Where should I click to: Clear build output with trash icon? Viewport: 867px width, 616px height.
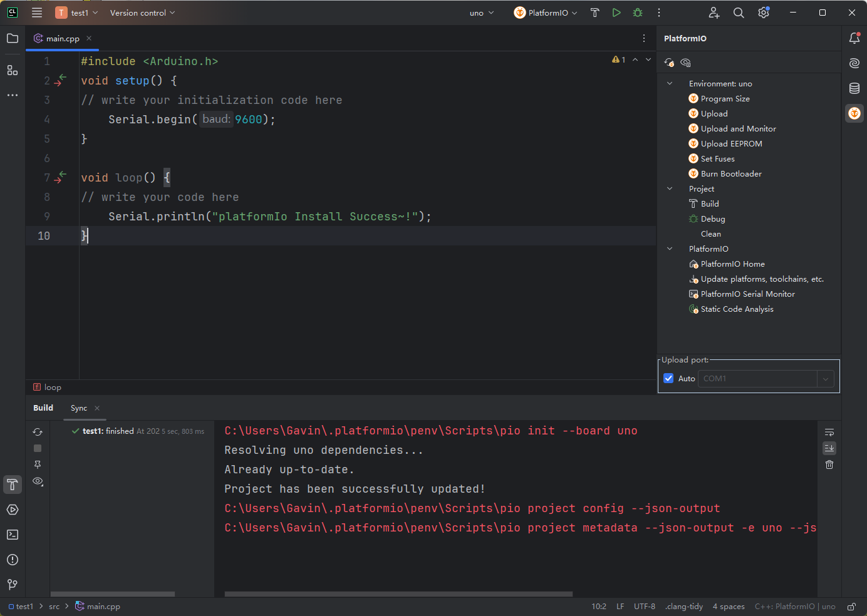click(x=829, y=465)
